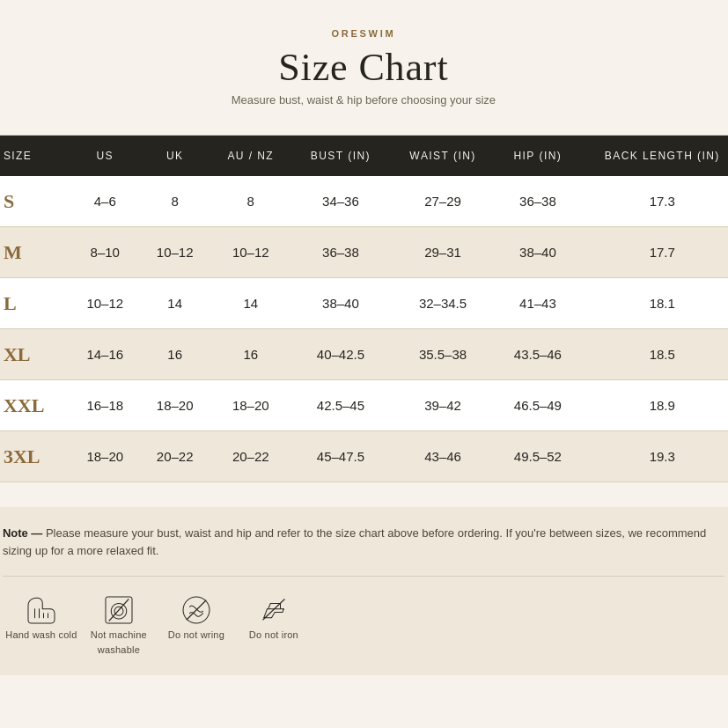728x728 pixels.
Task: Select the 3XL size row label
Action: click(x=21, y=457)
